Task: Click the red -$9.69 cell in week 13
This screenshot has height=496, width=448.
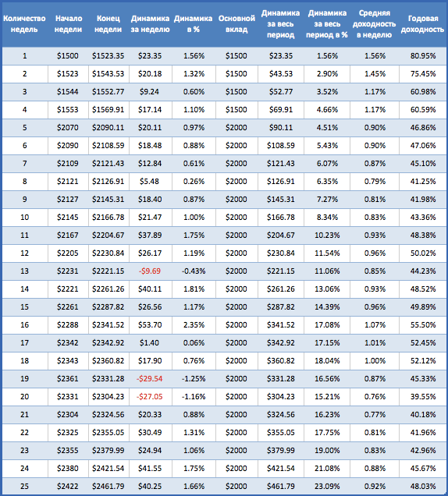Action: click(150, 271)
